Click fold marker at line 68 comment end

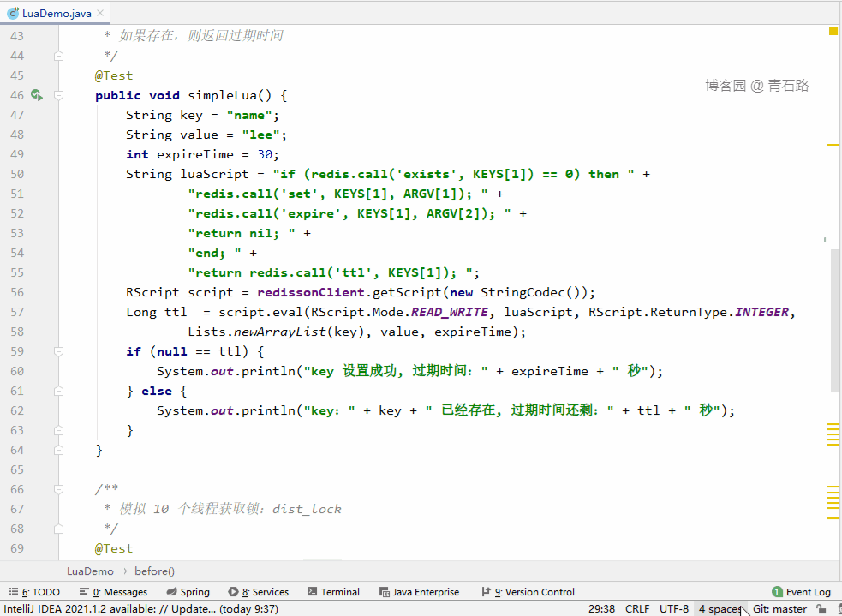pyautogui.click(x=58, y=529)
